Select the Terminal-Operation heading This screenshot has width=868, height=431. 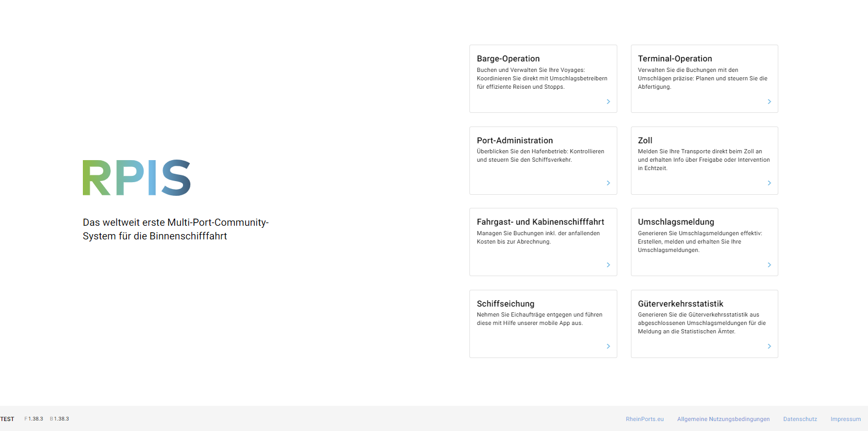[x=675, y=59]
